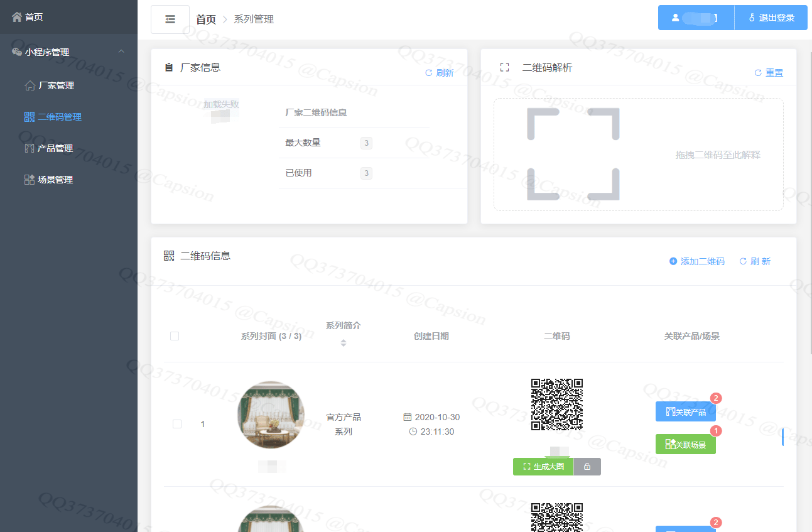Open the row 1 series cover thumbnail
The image size is (812, 532).
tap(271, 415)
